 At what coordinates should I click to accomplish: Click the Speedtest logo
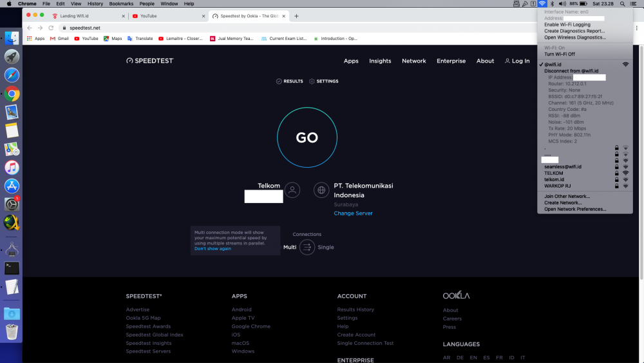click(150, 61)
